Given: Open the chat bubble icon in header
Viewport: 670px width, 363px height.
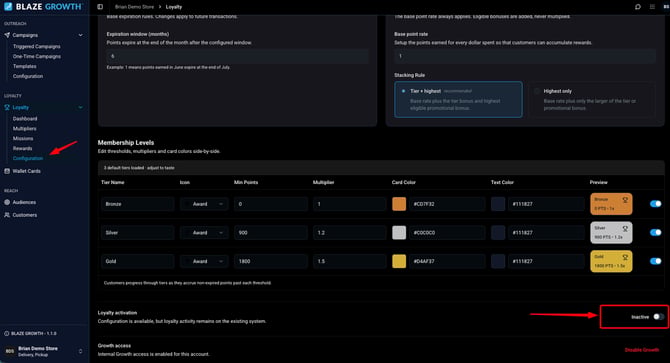Looking at the screenshot, I should 638,7.
